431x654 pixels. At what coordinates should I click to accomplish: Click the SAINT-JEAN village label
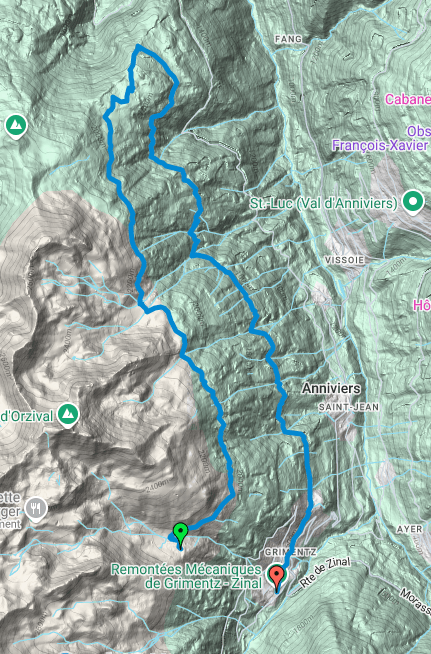349,407
